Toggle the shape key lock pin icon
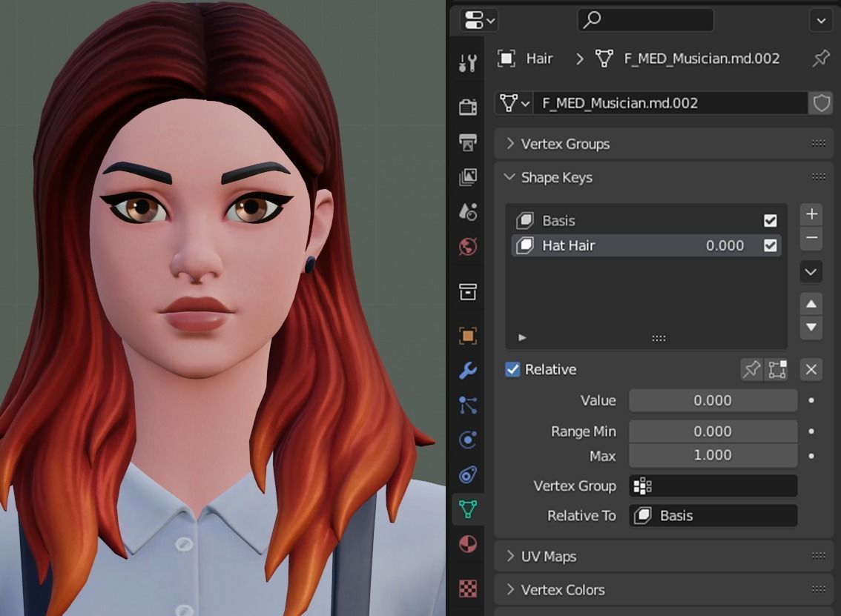Viewport: 841px width, 616px height. pos(751,369)
